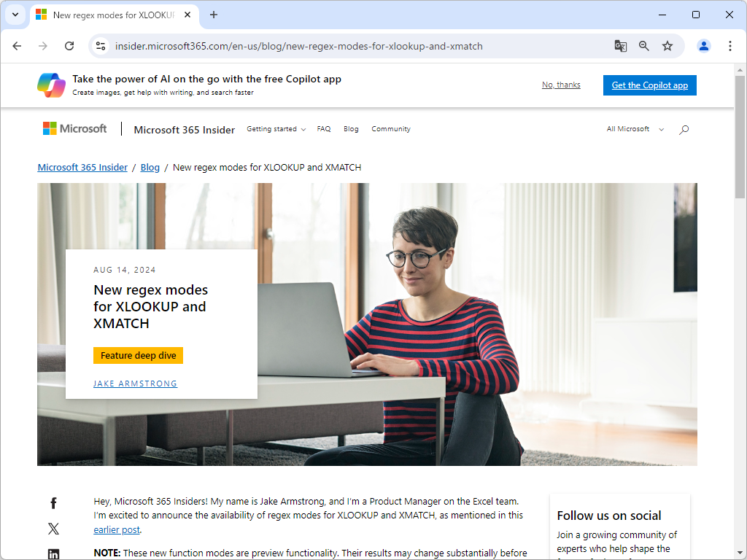Click the Translate page icon
Screen dimensions: 747x560
coord(620,46)
